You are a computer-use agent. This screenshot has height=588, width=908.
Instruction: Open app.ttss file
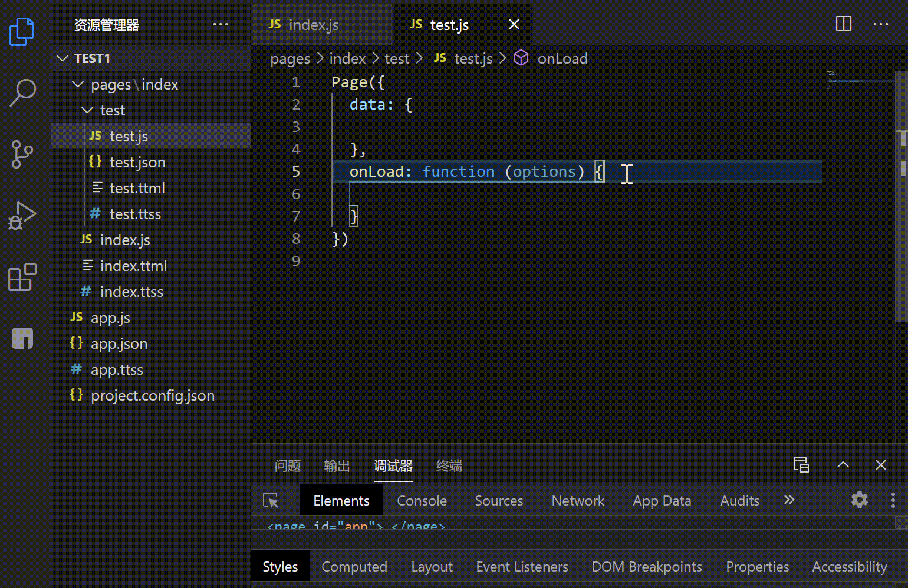pos(151,369)
